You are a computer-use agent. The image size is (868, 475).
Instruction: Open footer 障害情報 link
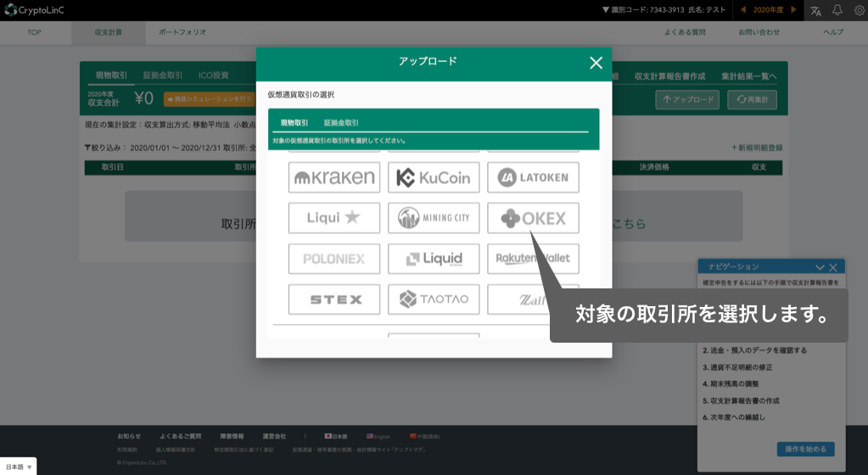pos(232,436)
